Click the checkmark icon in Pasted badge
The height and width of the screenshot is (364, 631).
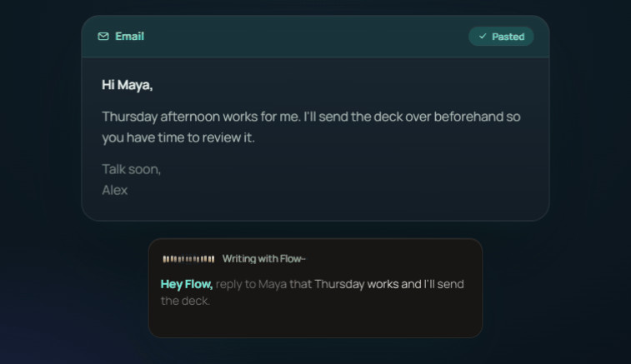483,36
